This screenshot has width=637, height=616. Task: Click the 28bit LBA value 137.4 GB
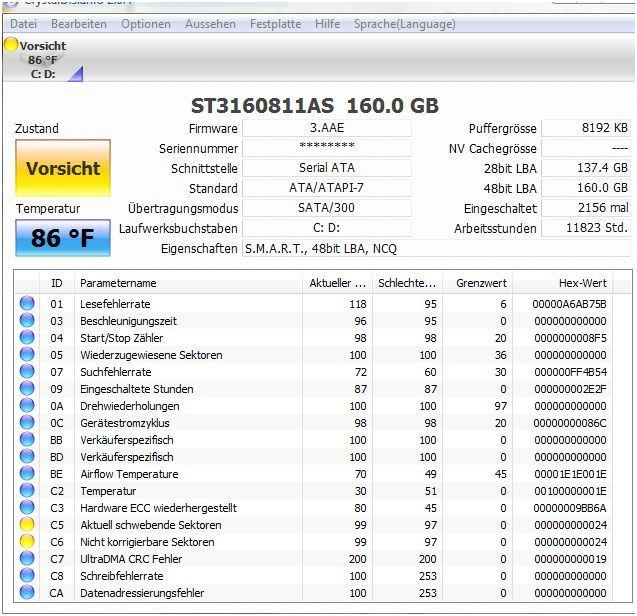point(586,168)
